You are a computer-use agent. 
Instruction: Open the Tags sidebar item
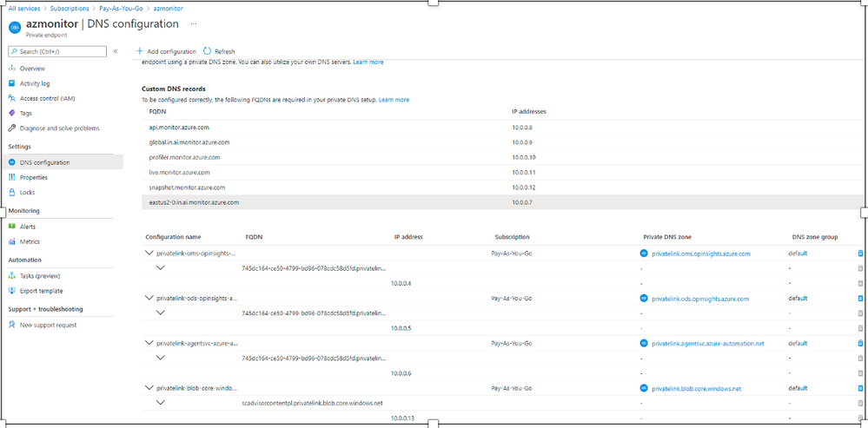pyautogui.click(x=25, y=114)
